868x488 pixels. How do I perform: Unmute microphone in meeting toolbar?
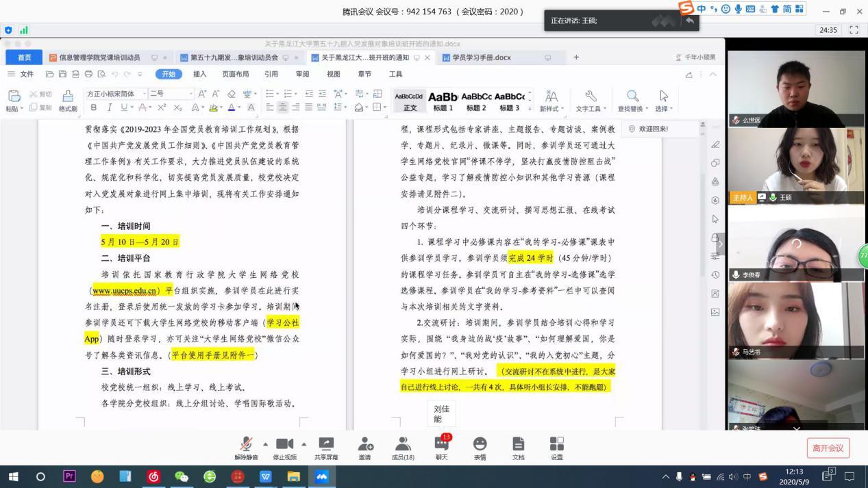tap(246, 446)
